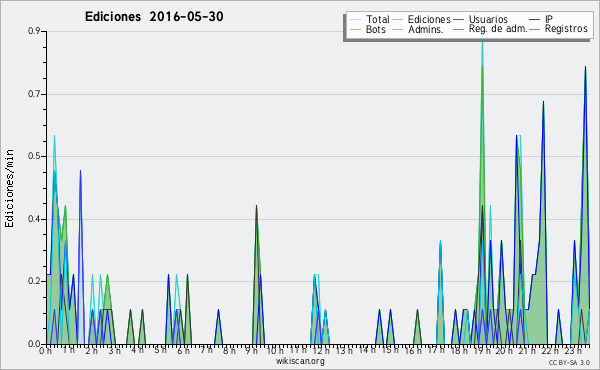
Task: Click the '6 h' x-axis label
Action: [183, 350]
